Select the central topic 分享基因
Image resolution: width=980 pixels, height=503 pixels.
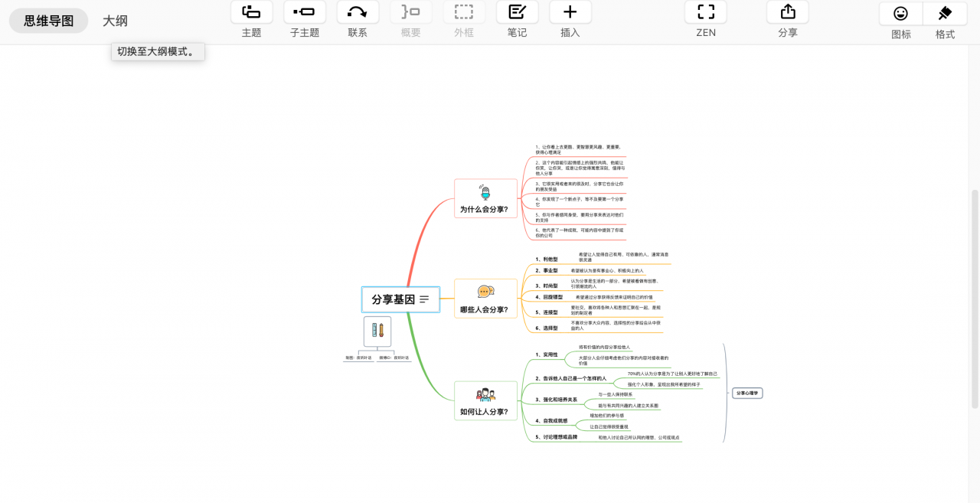click(393, 300)
